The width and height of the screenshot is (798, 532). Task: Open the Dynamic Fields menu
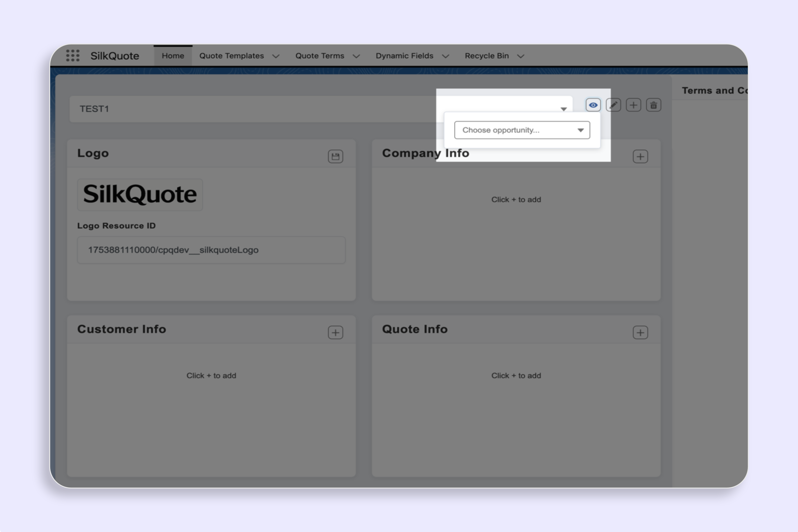[x=404, y=55]
